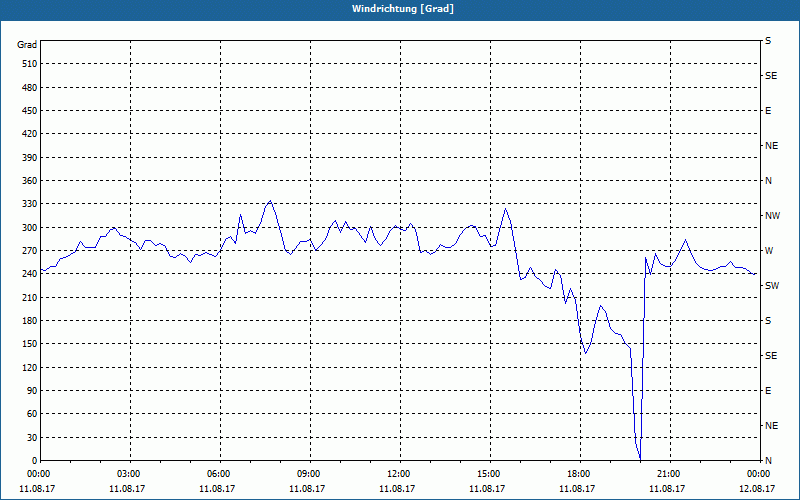Select the "SW" compass label on right axis
The width and height of the screenshot is (800, 500).
pos(772,286)
